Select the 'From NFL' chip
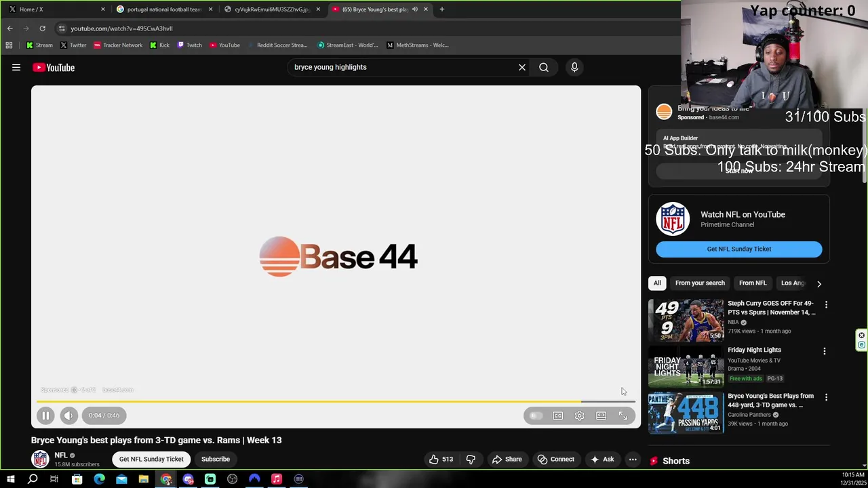Image resolution: width=868 pixels, height=488 pixels. (x=753, y=283)
